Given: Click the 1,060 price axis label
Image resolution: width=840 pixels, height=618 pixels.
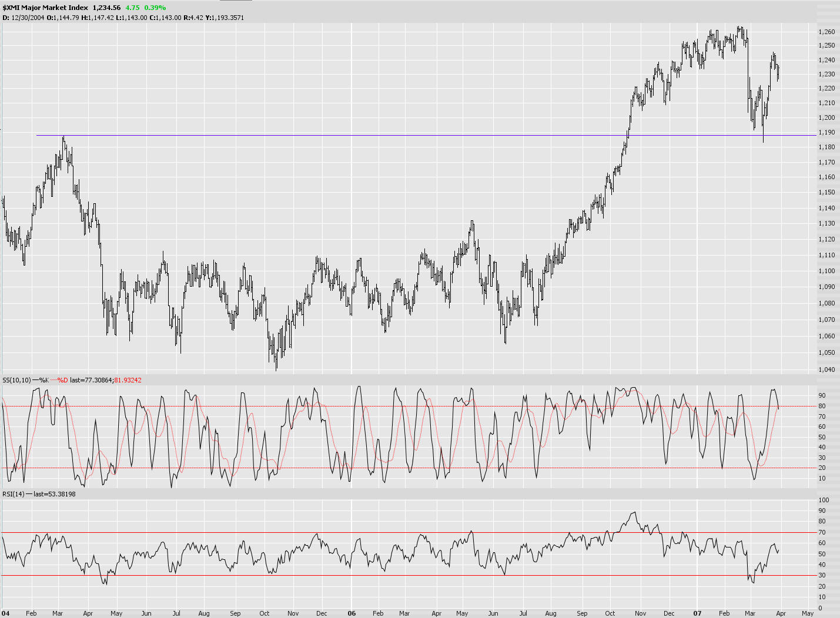Looking at the screenshot, I should coord(826,336).
